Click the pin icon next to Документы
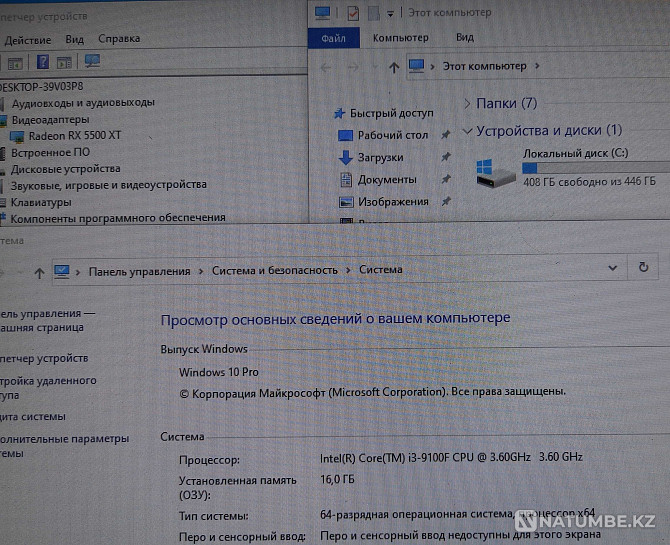Viewport: 670px width, 545px height. point(446,179)
